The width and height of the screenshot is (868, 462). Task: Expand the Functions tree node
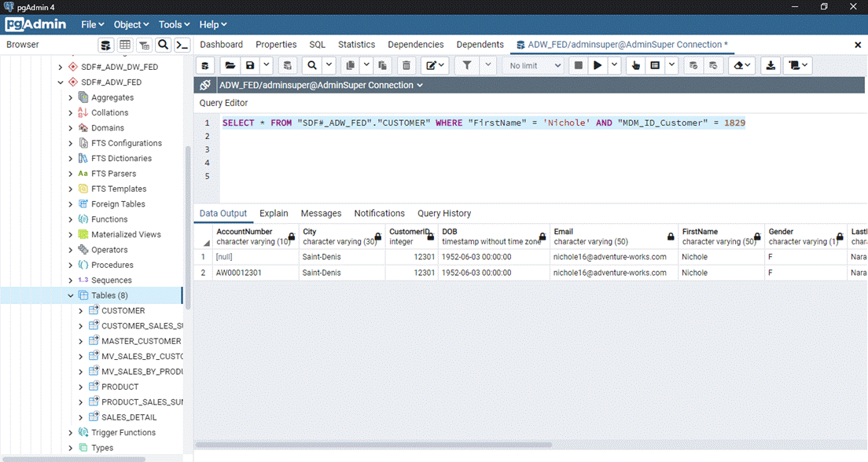[70, 219]
